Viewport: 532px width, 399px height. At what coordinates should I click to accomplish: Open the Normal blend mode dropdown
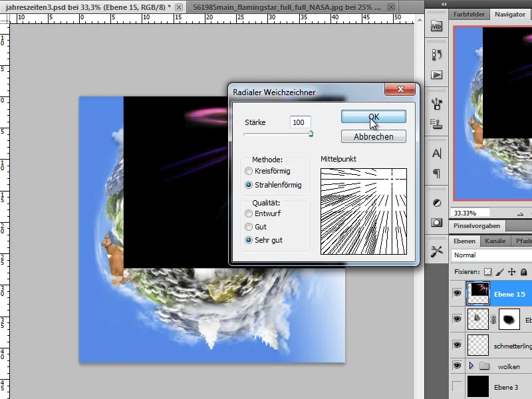pos(491,255)
